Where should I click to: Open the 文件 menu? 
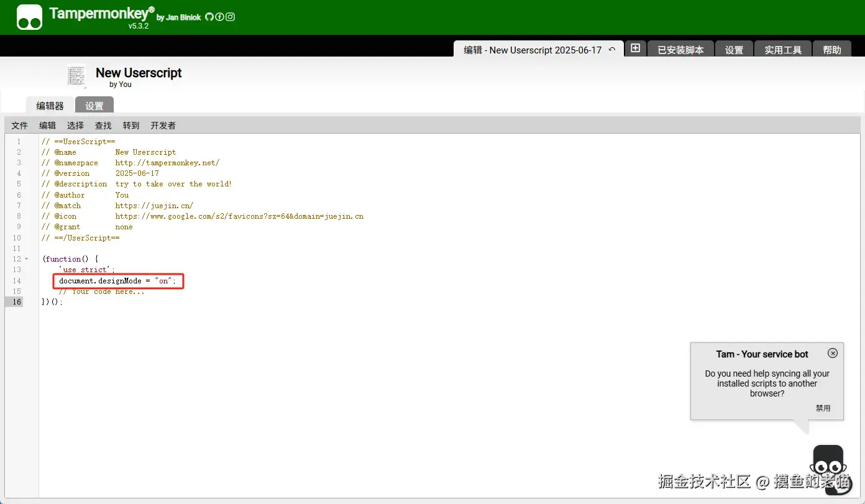[x=20, y=126]
